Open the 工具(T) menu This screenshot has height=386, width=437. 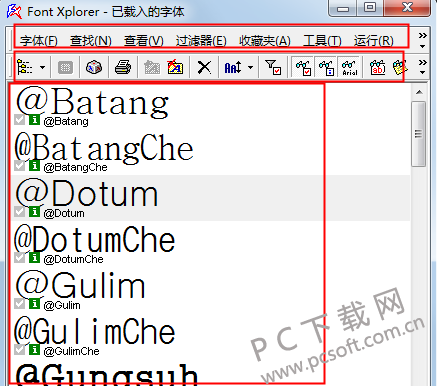coord(322,41)
